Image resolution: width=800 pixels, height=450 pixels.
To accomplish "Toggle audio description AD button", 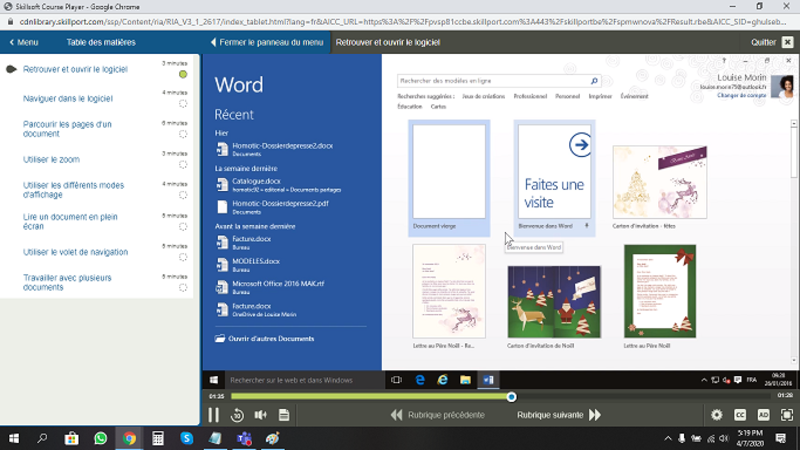I will pos(763,415).
